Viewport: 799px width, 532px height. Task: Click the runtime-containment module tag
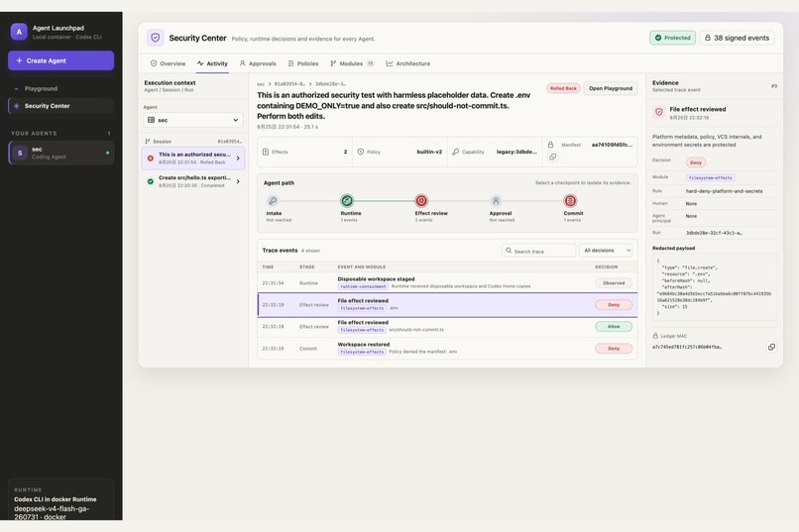click(x=363, y=286)
